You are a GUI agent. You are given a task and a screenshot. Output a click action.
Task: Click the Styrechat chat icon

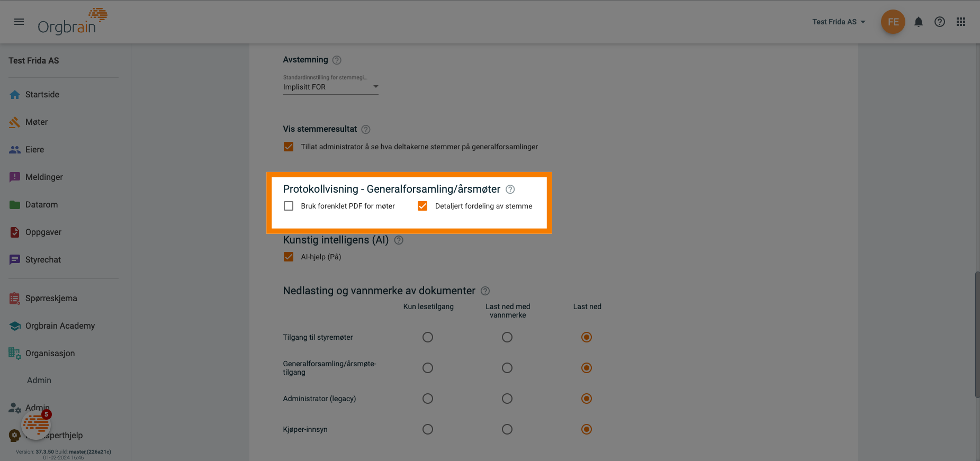pos(15,259)
